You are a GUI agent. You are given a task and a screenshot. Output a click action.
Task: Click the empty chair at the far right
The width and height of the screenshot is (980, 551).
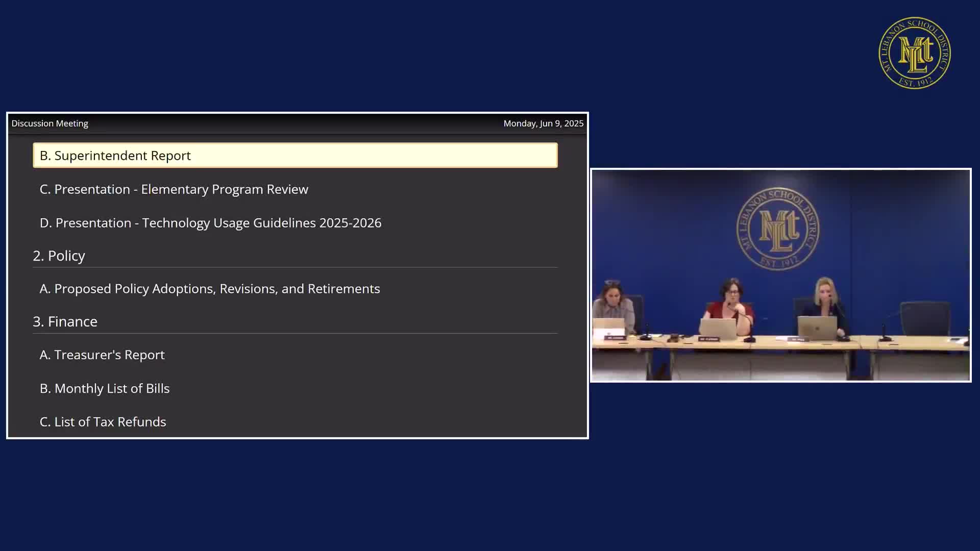924,318
